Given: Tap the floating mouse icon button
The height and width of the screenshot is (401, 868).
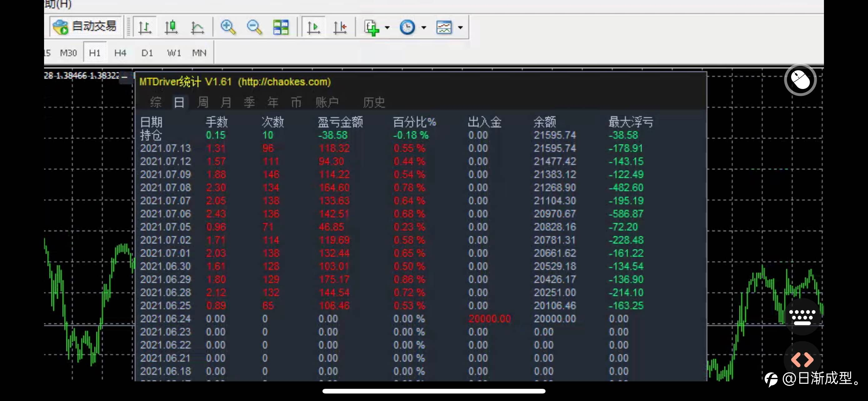Looking at the screenshot, I should pyautogui.click(x=801, y=80).
